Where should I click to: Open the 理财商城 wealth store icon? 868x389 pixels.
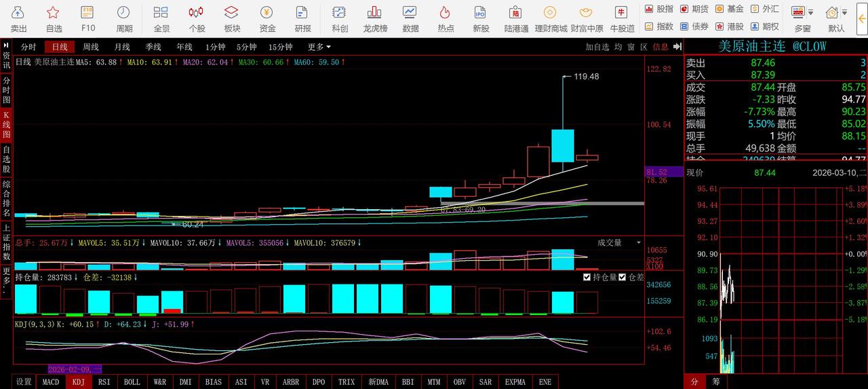pos(551,19)
